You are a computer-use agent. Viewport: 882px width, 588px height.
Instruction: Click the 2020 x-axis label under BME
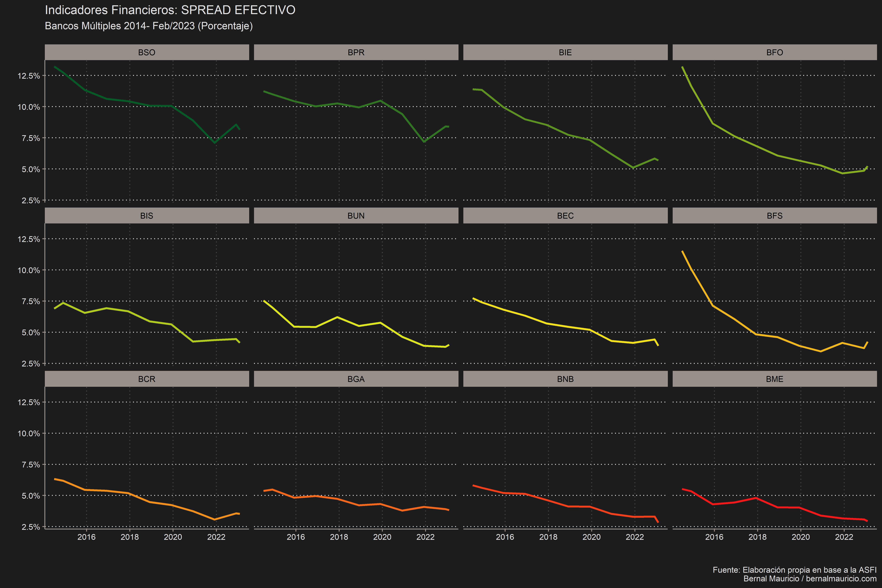801,537
